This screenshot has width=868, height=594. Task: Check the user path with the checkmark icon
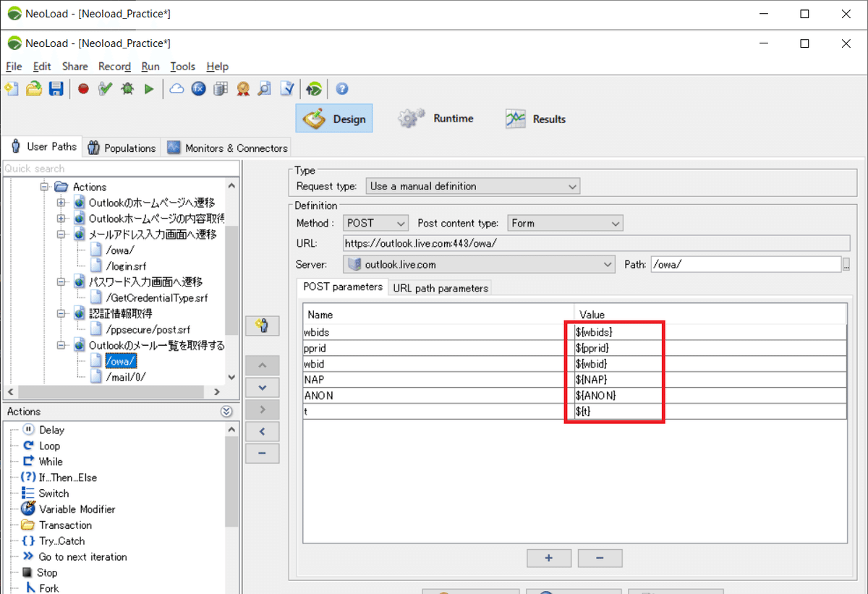[106, 88]
